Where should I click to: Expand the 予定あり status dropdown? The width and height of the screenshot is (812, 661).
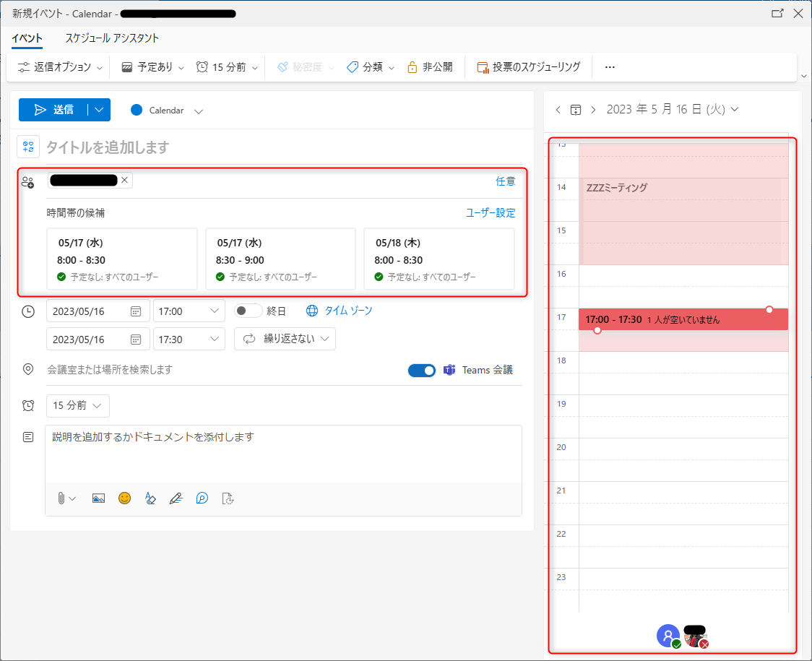pos(152,67)
